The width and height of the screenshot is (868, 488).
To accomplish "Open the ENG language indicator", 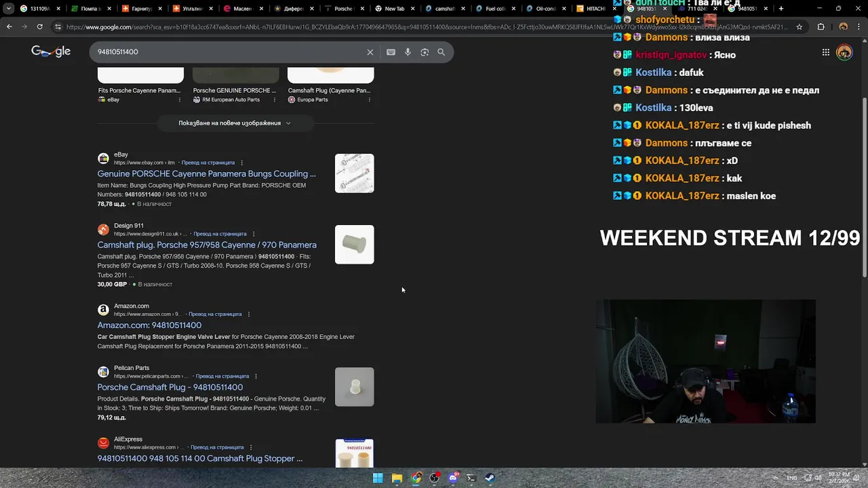I will [791, 478].
